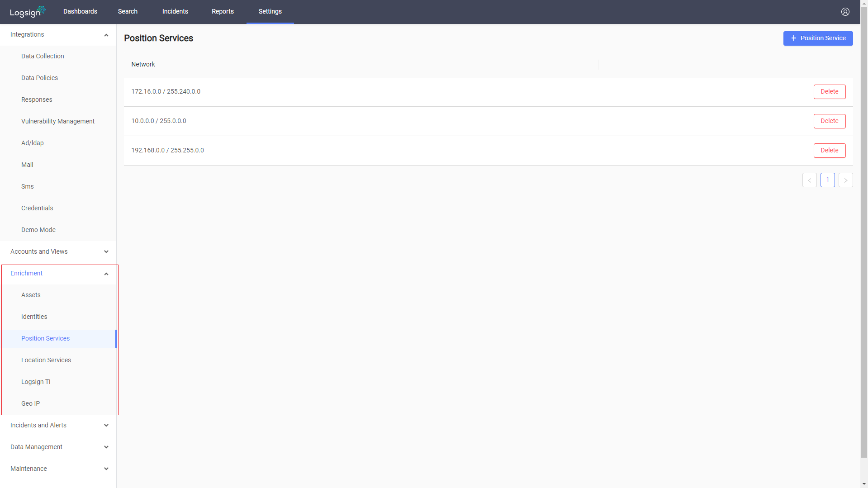This screenshot has height=488, width=868.
Task: Select row 172.16.0.0 / 255.240.0.0
Action: point(488,92)
